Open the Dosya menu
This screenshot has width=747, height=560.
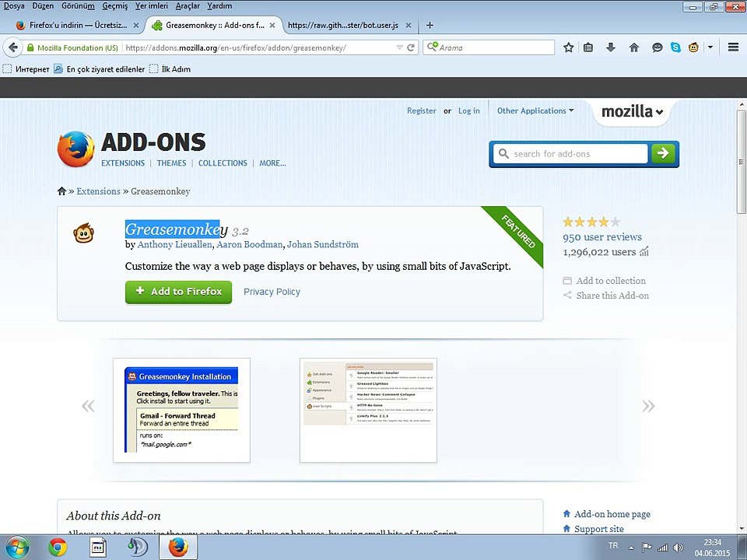click(x=14, y=6)
